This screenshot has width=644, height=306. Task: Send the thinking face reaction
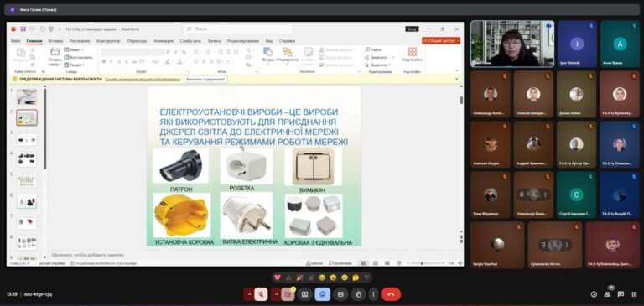click(356, 277)
